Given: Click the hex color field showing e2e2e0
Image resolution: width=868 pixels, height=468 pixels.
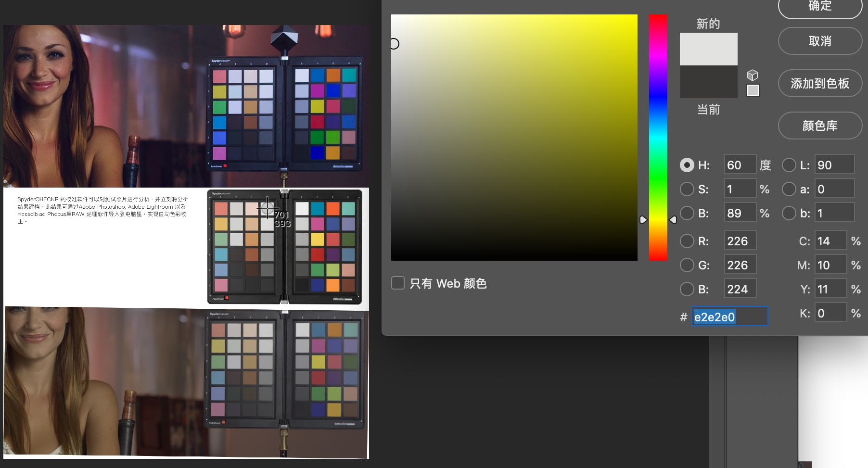Looking at the screenshot, I should 729,316.
